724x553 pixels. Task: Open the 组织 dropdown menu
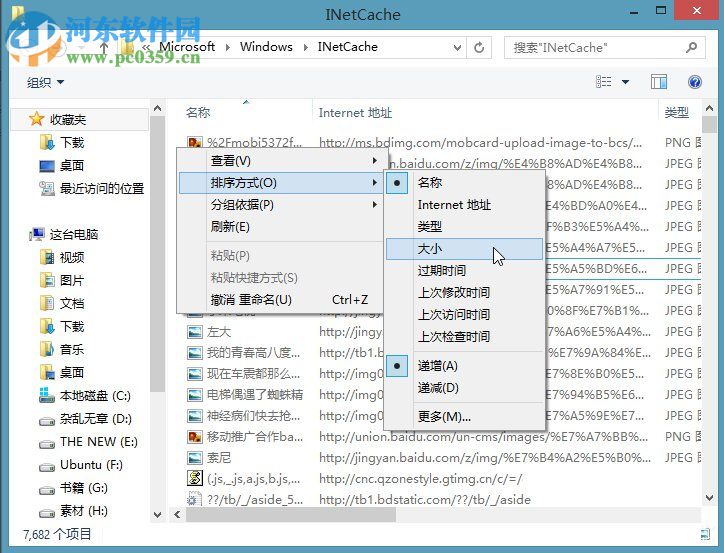(x=45, y=83)
